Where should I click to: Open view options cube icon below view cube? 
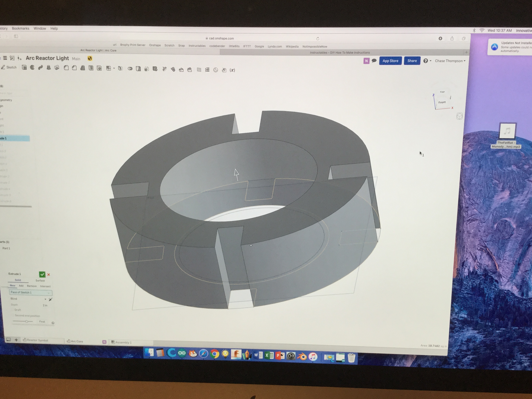(x=459, y=116)
